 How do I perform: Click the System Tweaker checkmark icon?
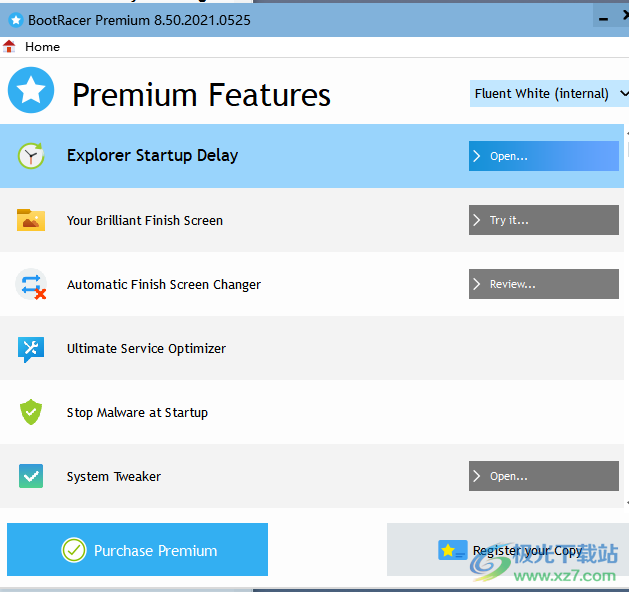(31, 476)
